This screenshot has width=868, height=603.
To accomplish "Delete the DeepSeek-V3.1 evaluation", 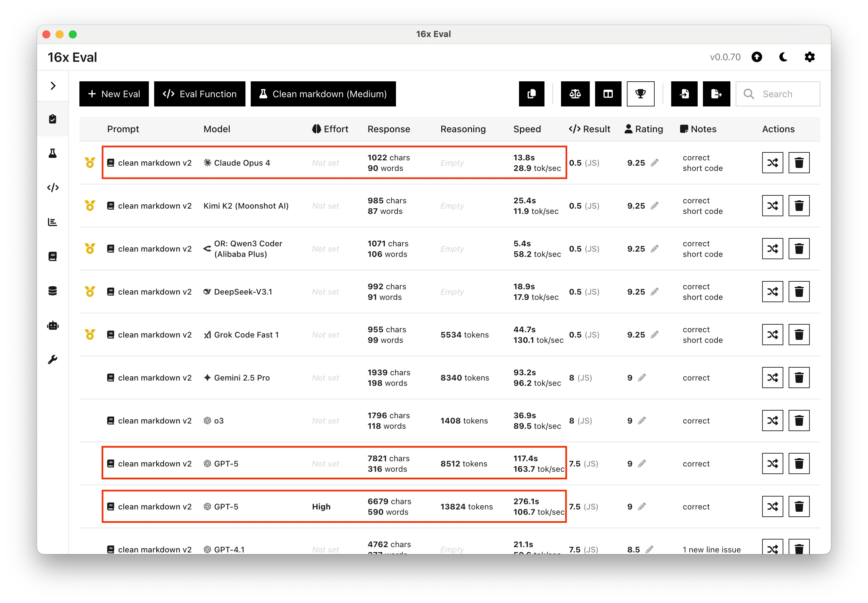I will [799, 292].
